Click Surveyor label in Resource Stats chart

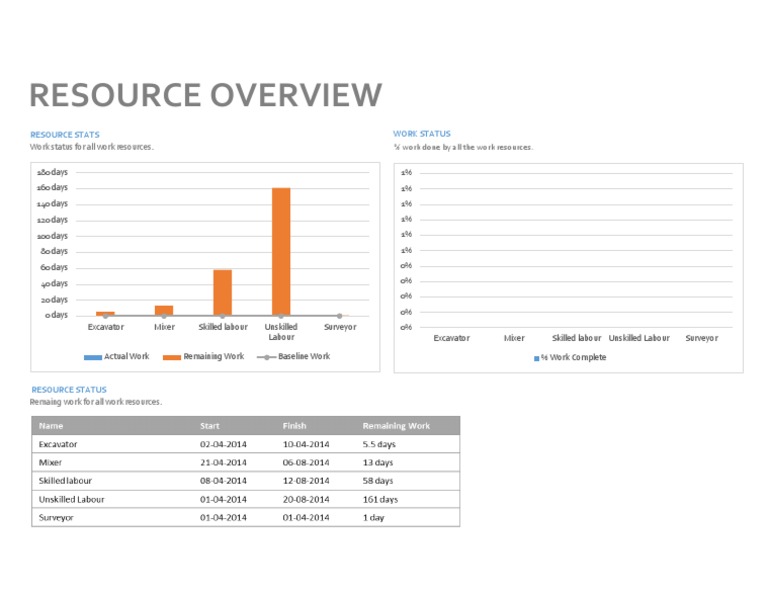(340, 327)
